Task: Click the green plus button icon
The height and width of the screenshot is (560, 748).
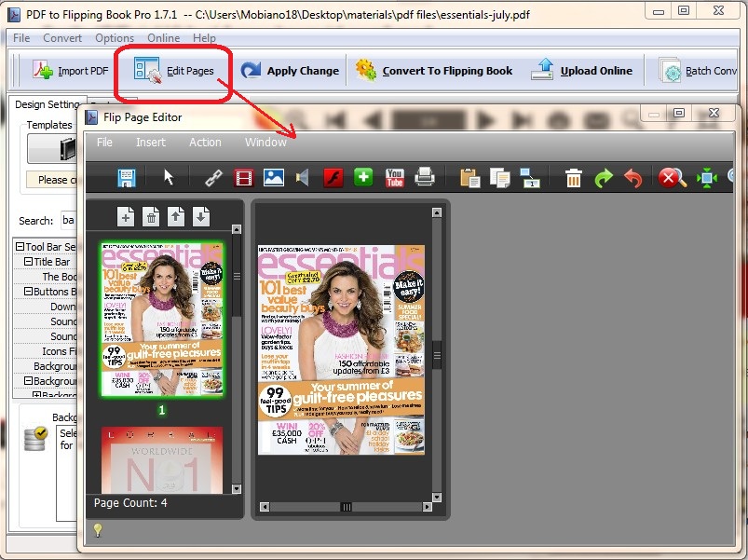Action: pyautogui.click(x=363, y=177)
